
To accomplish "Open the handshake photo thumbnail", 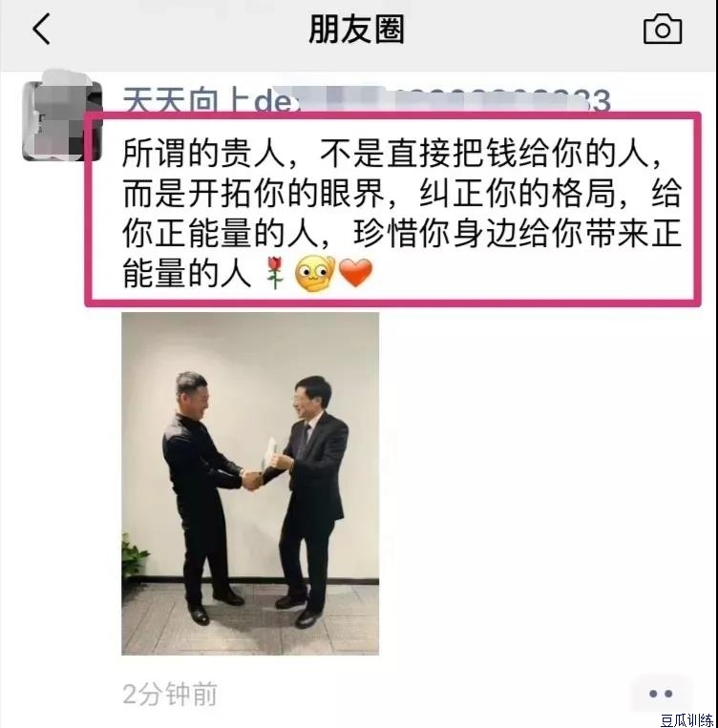I will tap(250, 484).
